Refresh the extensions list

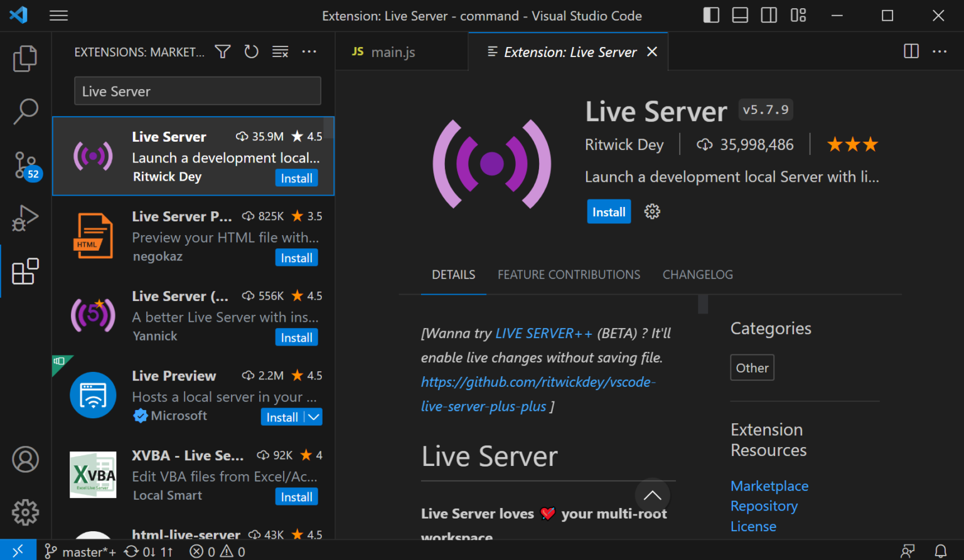pyautogui.click(x=251, y=51)
